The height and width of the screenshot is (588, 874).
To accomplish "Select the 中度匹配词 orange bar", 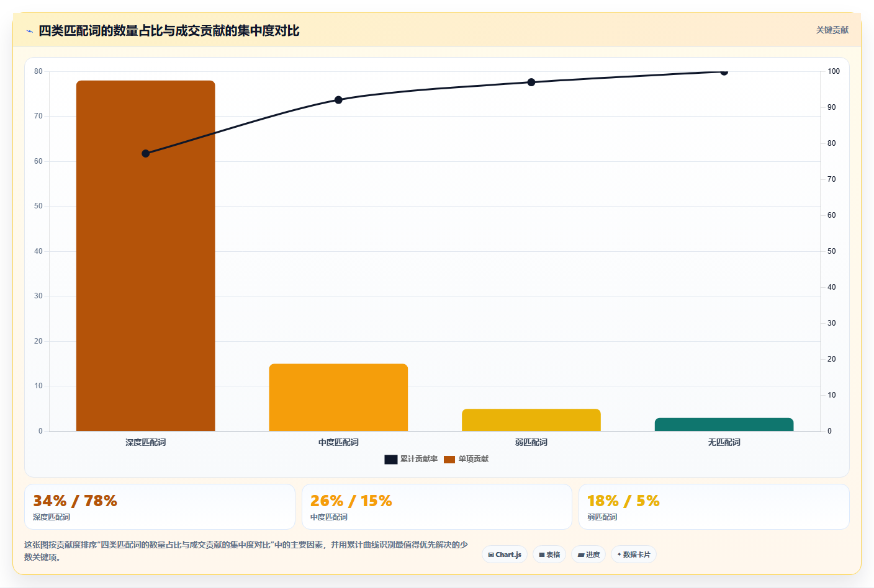I will (x=338, y=398).
